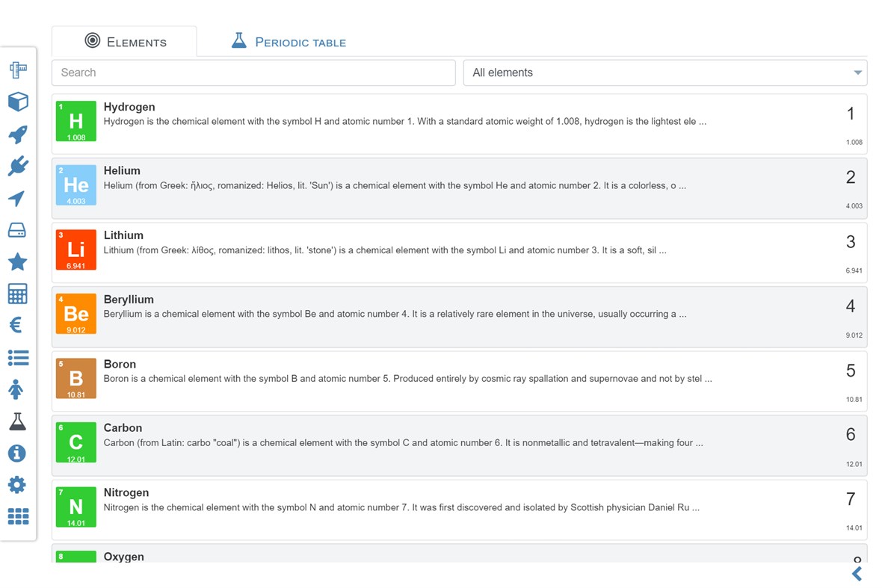882x588 pixels.
Task: Select the rocket icon in sidebar
Action: (18, 134)
